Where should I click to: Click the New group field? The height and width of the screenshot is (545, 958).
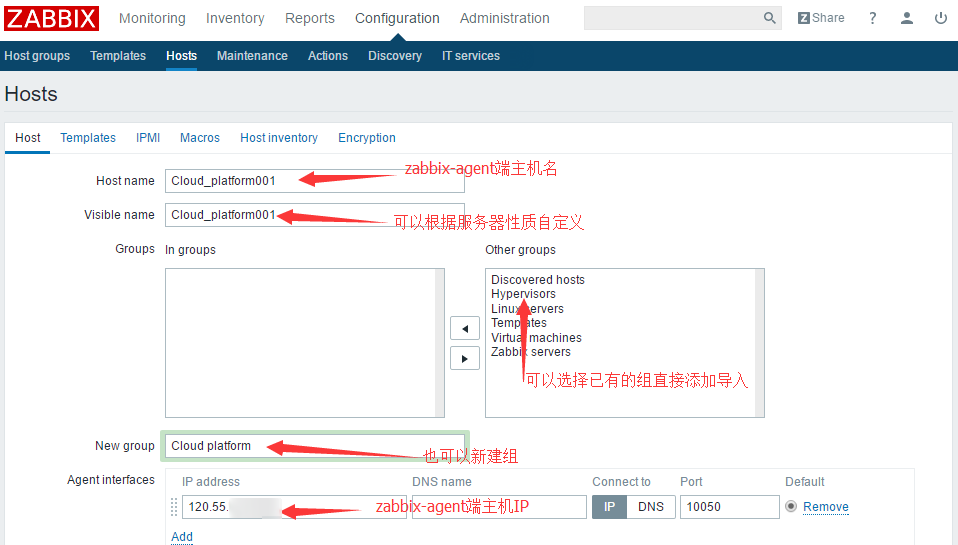[x=315, y=446]
